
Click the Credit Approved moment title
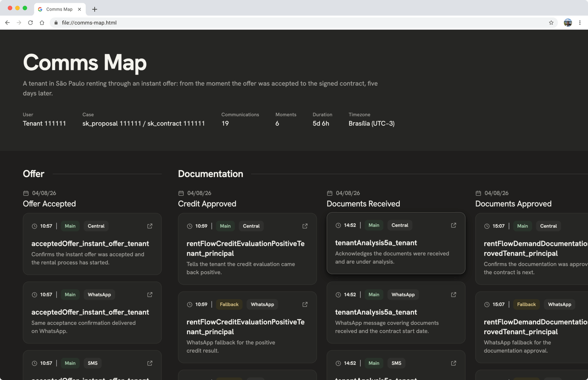(207, 204)
